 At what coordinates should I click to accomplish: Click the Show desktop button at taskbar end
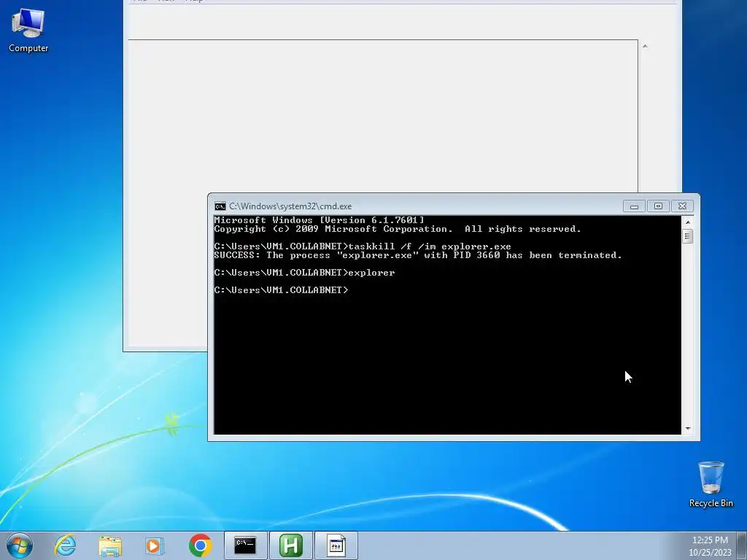pyautogui.click(x=743, y=545)
